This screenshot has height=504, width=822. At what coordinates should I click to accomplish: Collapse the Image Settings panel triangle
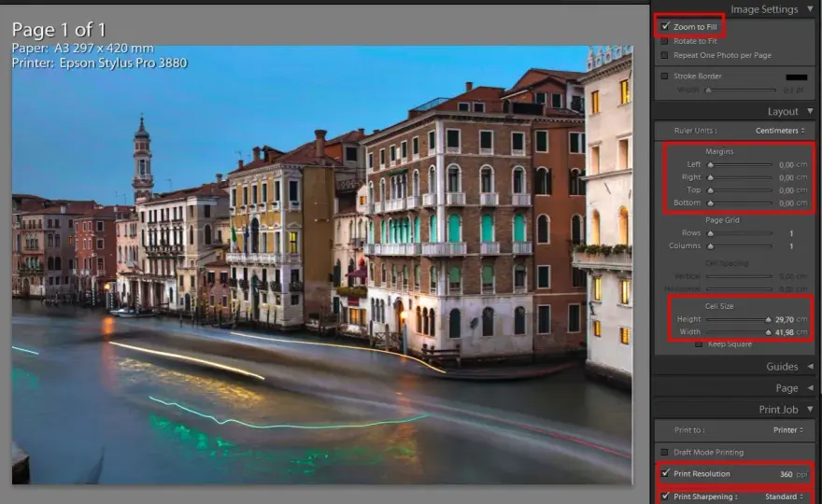[x=810, y=9]
